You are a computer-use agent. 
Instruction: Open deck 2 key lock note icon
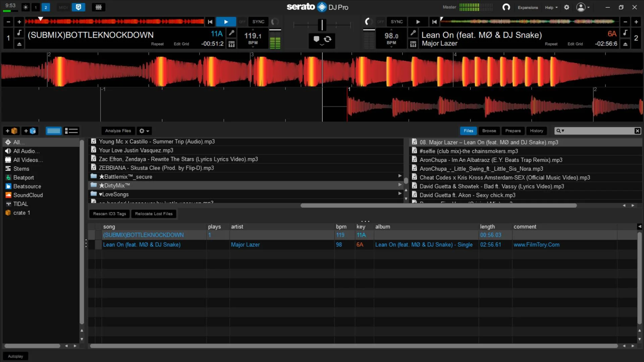click(x=625, y=33)
